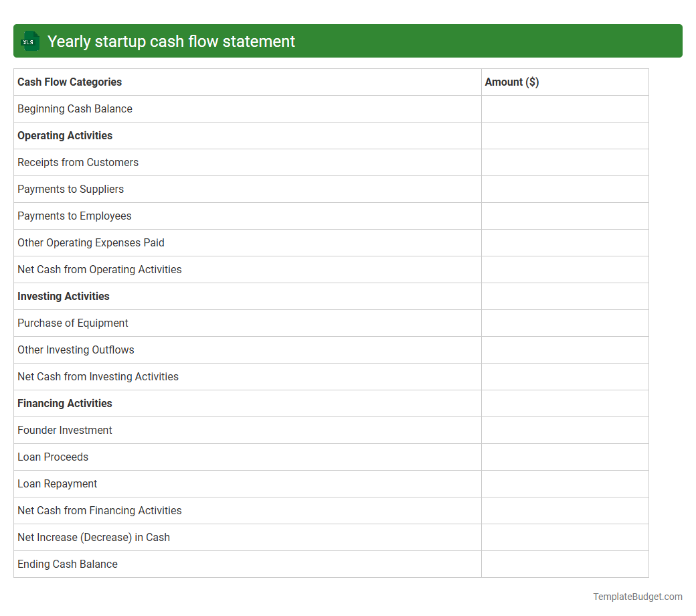Click the Purchase of Equipment row
Viewport: 696px width, 616px height.
[72, 323]
